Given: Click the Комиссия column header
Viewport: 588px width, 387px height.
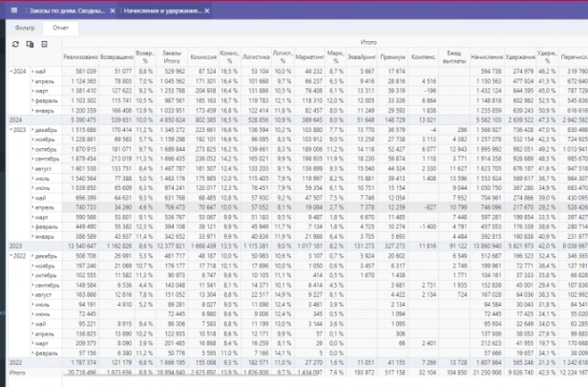Looking at the screenshot, I should [x=203, y=57].
